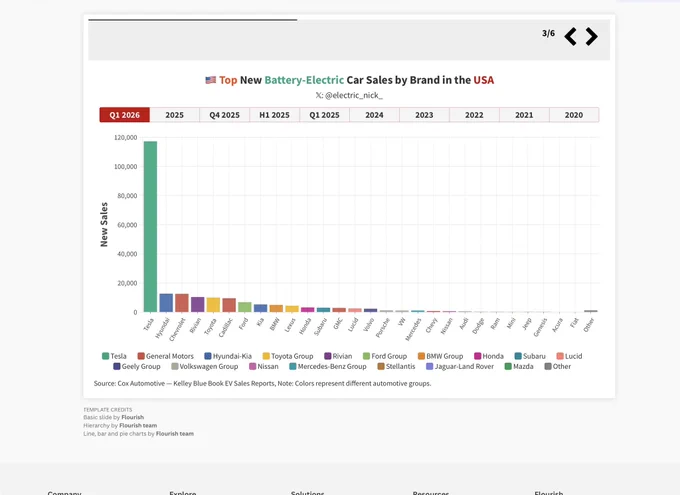680x495 pixels.
Task: Click the yellow Lexus bar
Action: tap(292, 309)
